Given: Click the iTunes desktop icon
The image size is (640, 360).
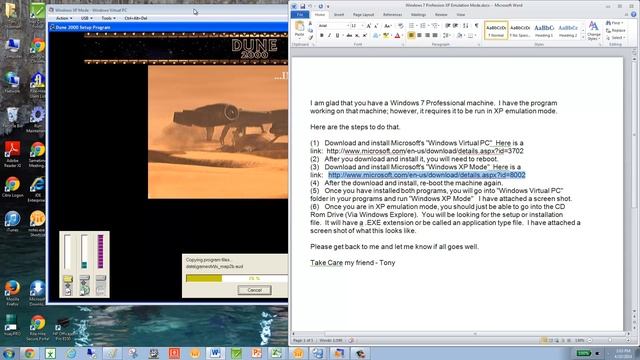Looking at the screenshot, I should click(x=12, y=222).
